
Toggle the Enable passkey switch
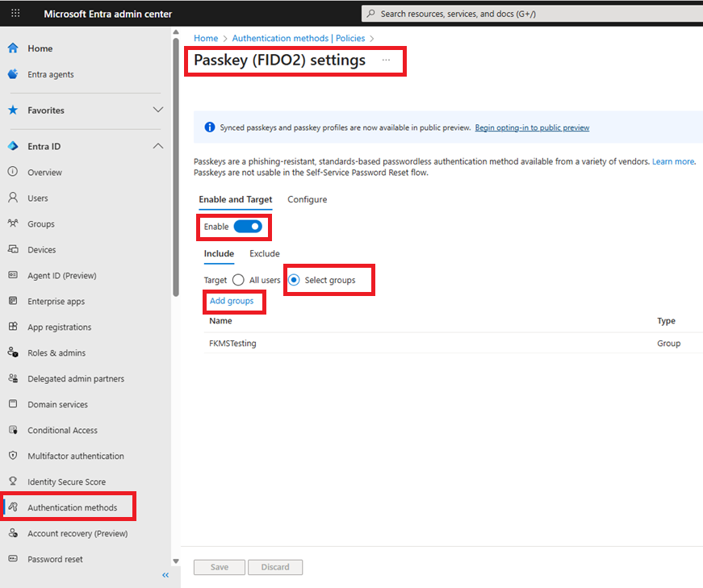point(248,227)
